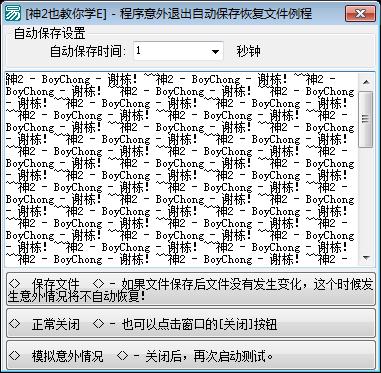Image resolution: width=381 pixels, height=373 pixels.
Task: Click the 模拟意外情况 button
Action: [x=191, y=355]
